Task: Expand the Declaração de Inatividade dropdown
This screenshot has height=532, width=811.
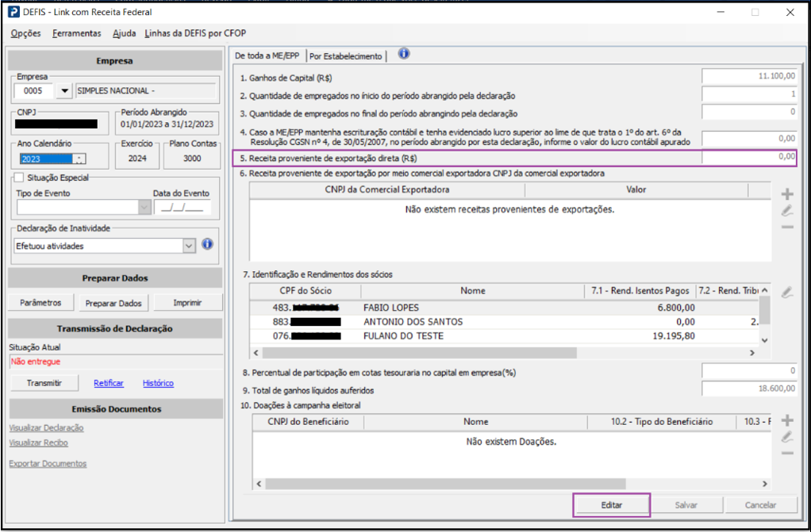Action: pos(188,246)
